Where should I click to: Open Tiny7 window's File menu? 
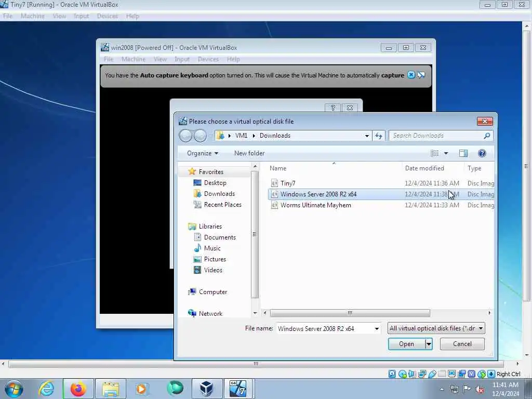pyautogui.click(x=7, y=16)
